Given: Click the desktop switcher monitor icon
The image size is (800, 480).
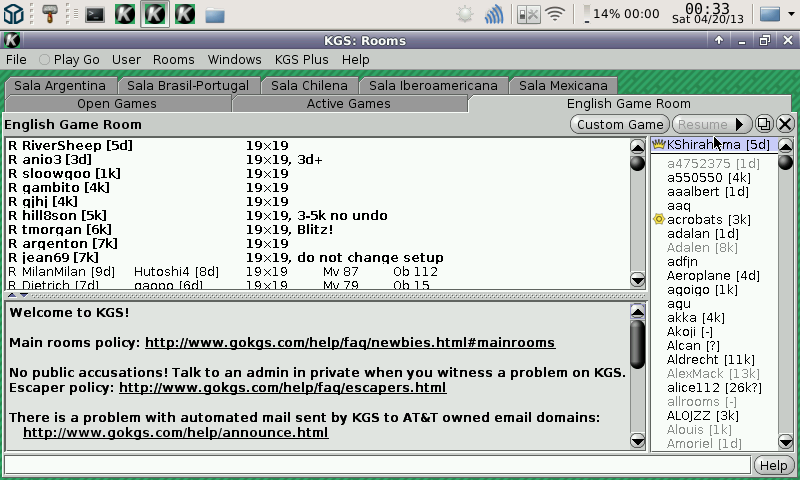Looking at the screenshot, I should point(770,14).
